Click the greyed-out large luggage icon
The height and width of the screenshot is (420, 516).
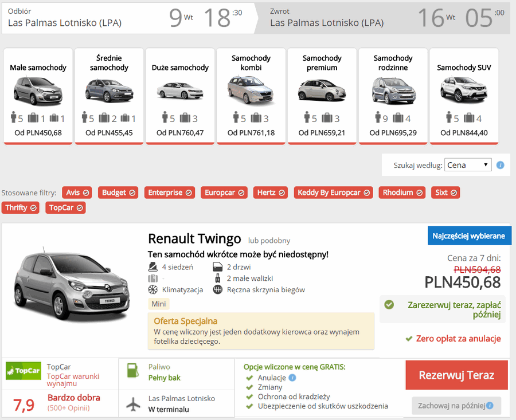pyautogui.click(x=153, y=278)
